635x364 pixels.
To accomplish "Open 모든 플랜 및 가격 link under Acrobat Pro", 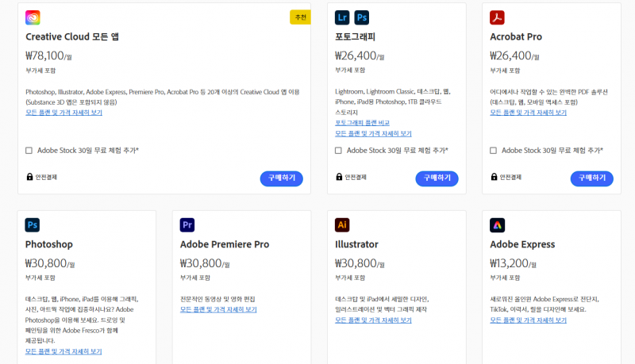I will (528, 113).
